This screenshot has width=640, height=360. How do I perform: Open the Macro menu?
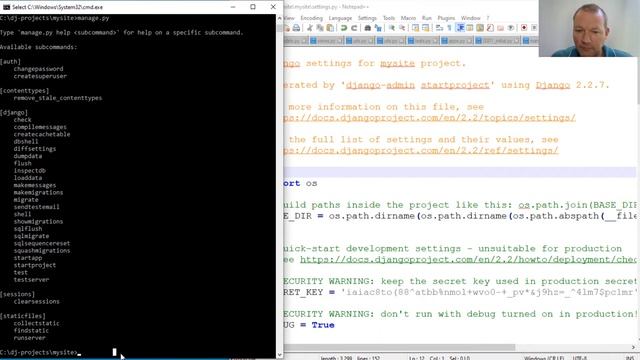click(x=408, y=18)
